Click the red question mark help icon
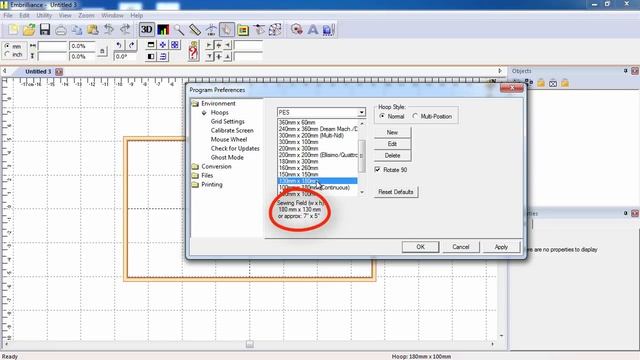 (x=193, y=51)
